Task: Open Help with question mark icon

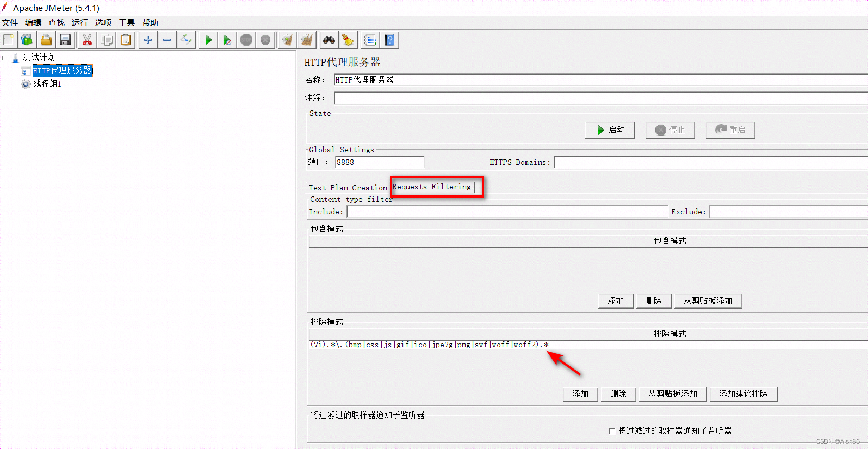Action: [389, 40]
